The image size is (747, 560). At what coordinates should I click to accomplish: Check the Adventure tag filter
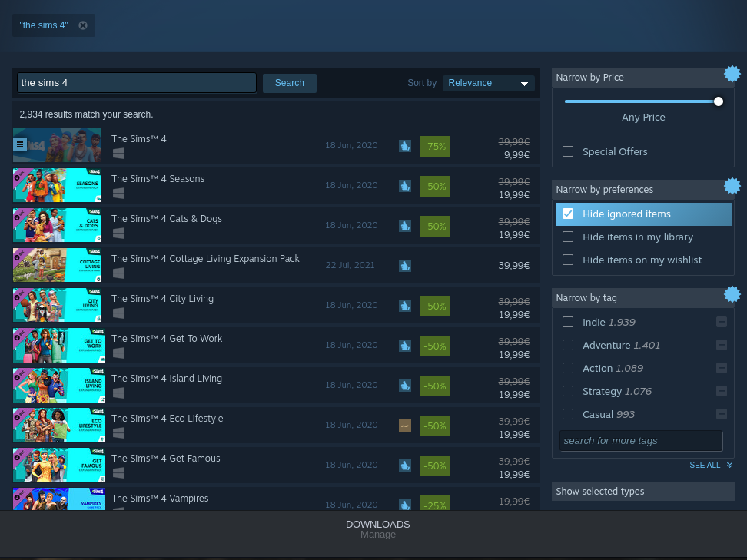tap(568, 345)
